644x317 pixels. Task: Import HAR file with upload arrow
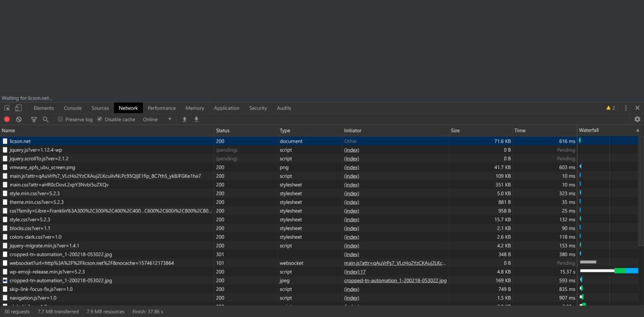[x=185, y=120]
